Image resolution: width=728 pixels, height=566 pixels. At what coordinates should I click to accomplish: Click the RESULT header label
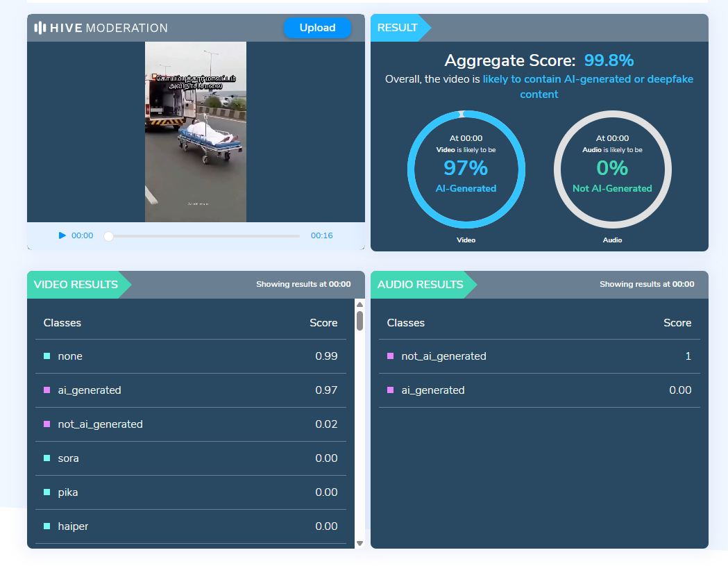click(x=398, y=28)
